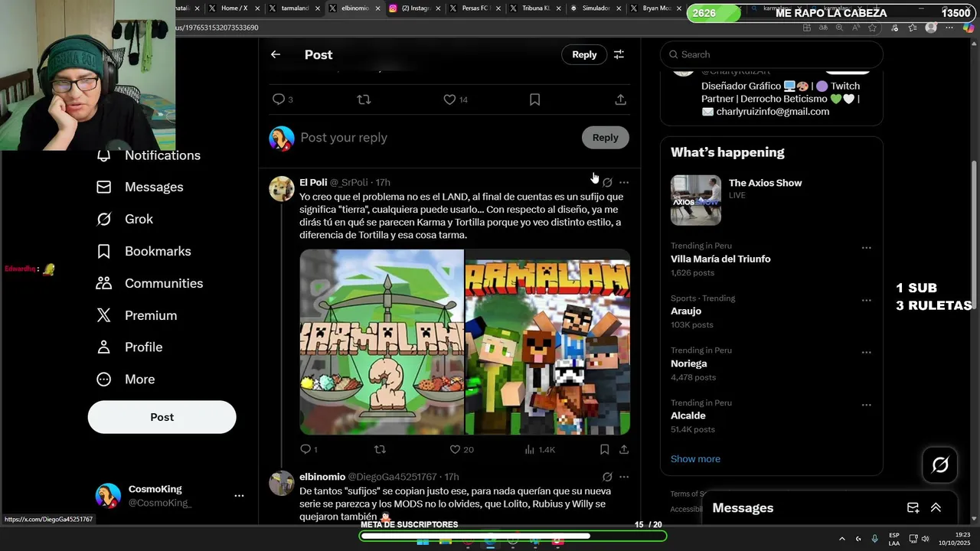Go back using the Post arrow
The height and width of the screenshot is (551, 980).
tap(276, 54)
